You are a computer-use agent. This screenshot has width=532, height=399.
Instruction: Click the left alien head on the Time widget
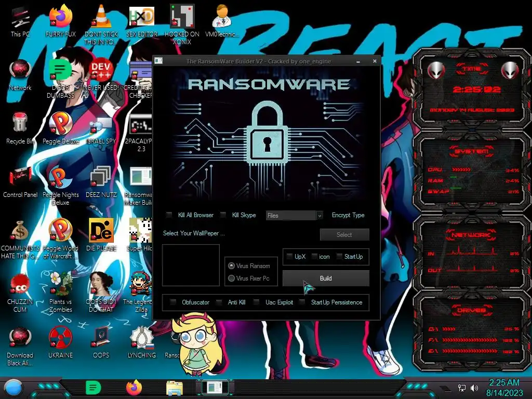(436, 70)
